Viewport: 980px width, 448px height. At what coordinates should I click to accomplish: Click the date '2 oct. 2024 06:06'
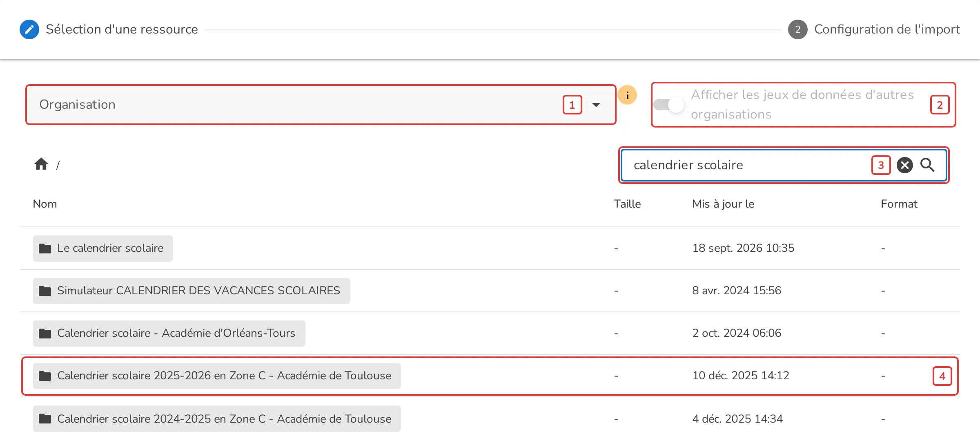pyautogui.click(x=737, y=333)
